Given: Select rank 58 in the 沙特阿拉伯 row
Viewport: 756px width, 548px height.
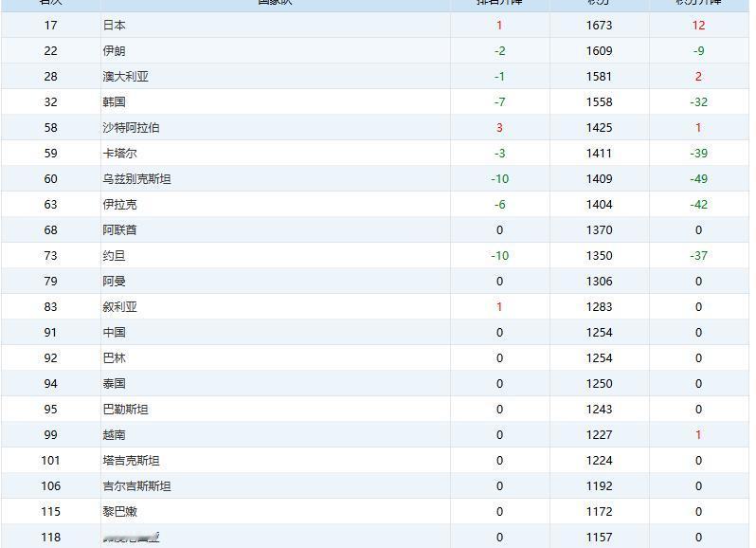Looking at the screenshot, I should [50, 127].
